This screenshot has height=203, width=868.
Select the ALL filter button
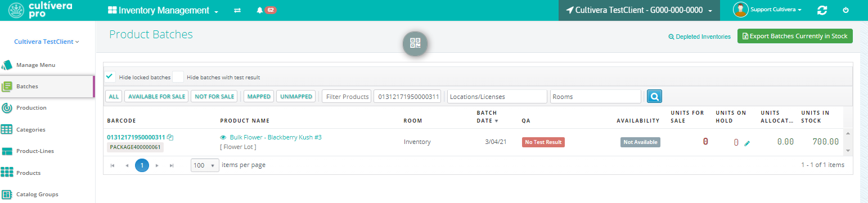[x=114, y=97]
